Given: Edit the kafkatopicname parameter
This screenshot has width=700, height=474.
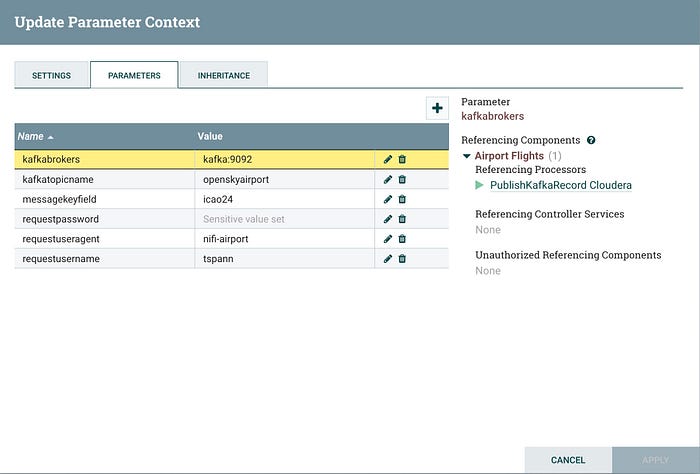Looking at the screenshot, I should [388, 179].
